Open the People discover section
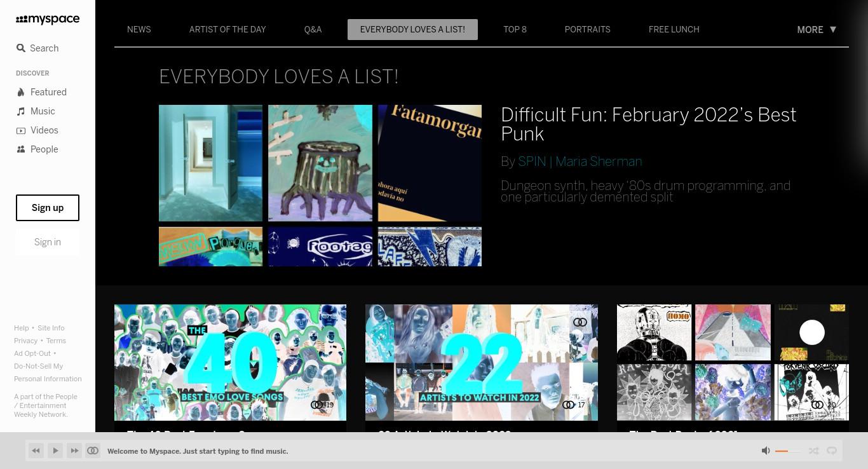 [37, 149]
